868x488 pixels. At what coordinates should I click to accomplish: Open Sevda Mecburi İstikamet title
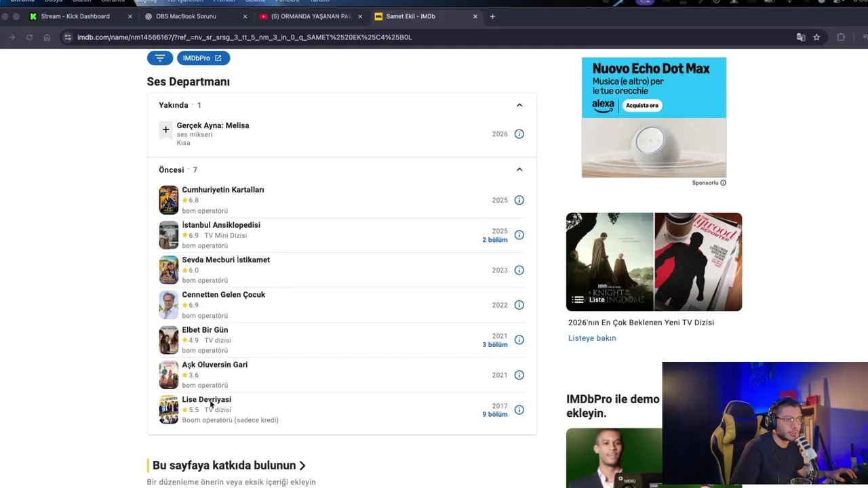click(226, 260)
